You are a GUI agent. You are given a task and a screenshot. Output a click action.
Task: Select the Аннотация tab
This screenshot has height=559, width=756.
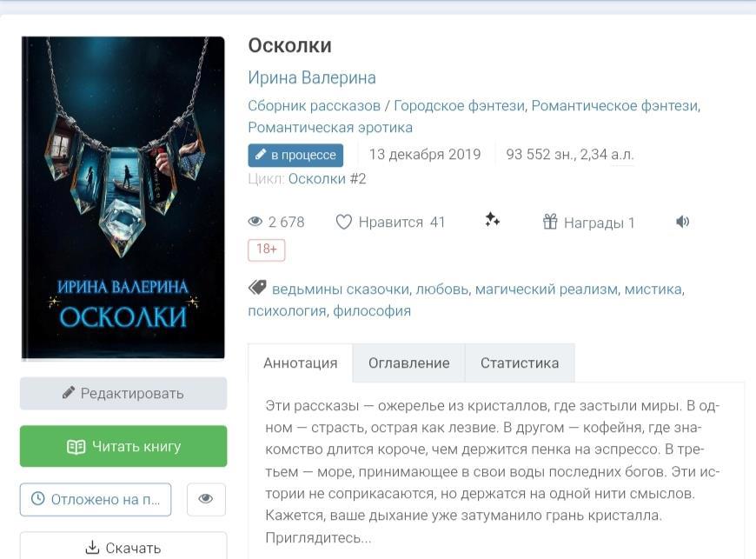tap(301, 363)
